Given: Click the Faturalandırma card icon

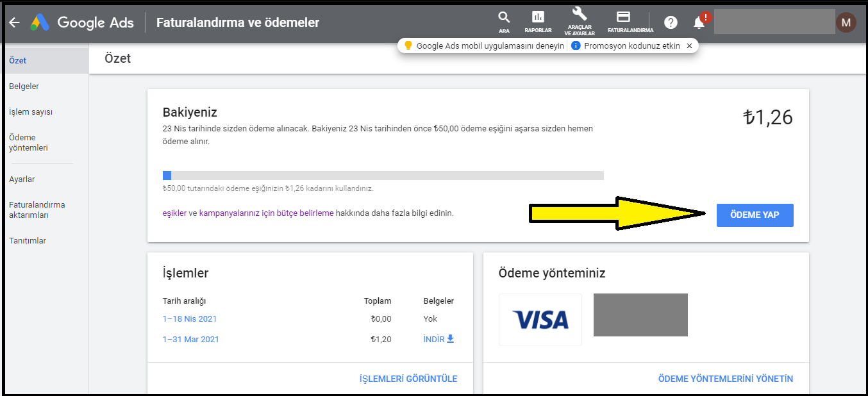Looking at the screenshot, I should [623, 17].
